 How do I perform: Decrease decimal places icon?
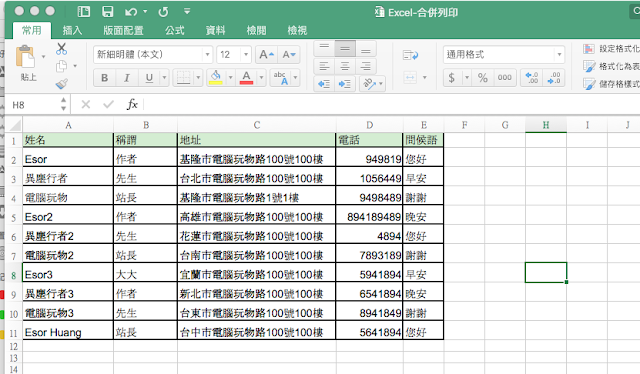coord(554,78)
